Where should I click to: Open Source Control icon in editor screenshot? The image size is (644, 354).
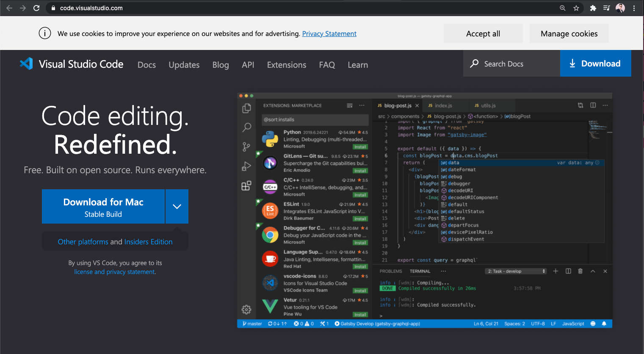246,147
